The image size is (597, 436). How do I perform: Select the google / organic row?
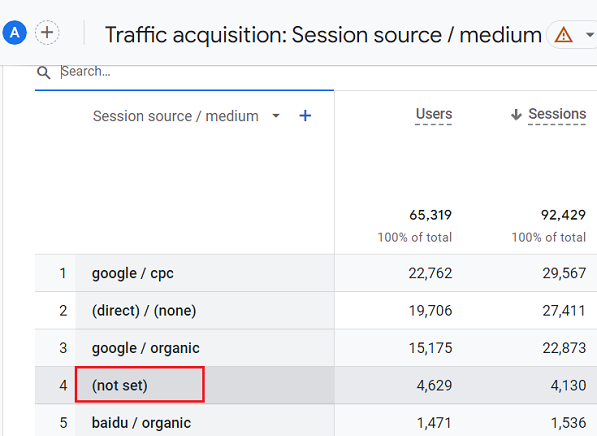pyautogui.click(x=316, y=348)
